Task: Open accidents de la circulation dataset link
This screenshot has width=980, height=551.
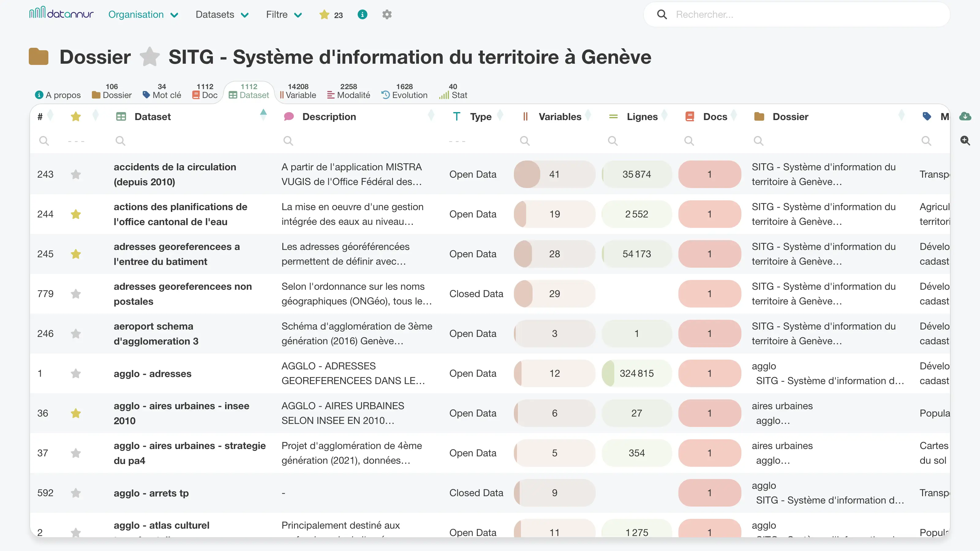Action: tap(175, 174)
